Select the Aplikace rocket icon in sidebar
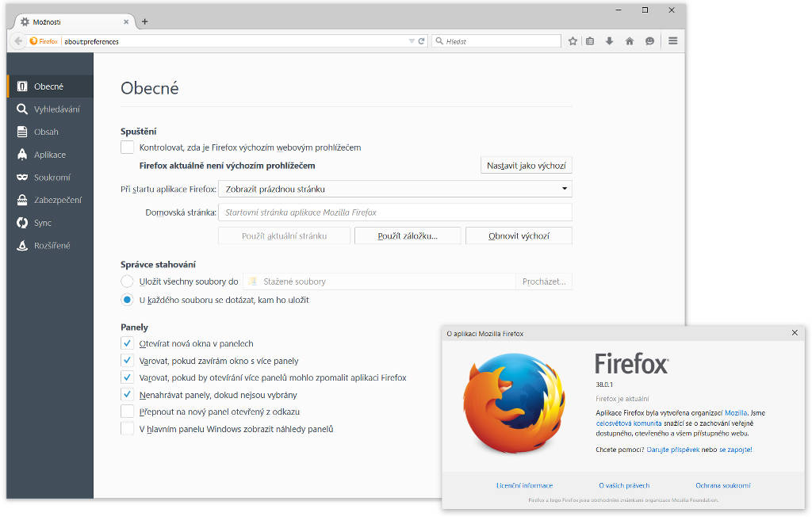 pyautogui.click(x=21, y=155)
